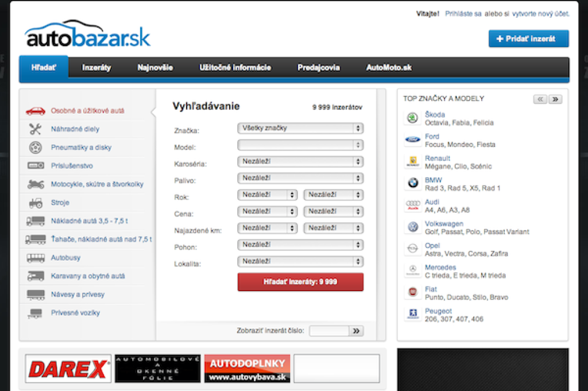The height and width of the screenshot is (391, 588).
Task: Click the car radio icon for Príslušenstvo
Action: 35,165
